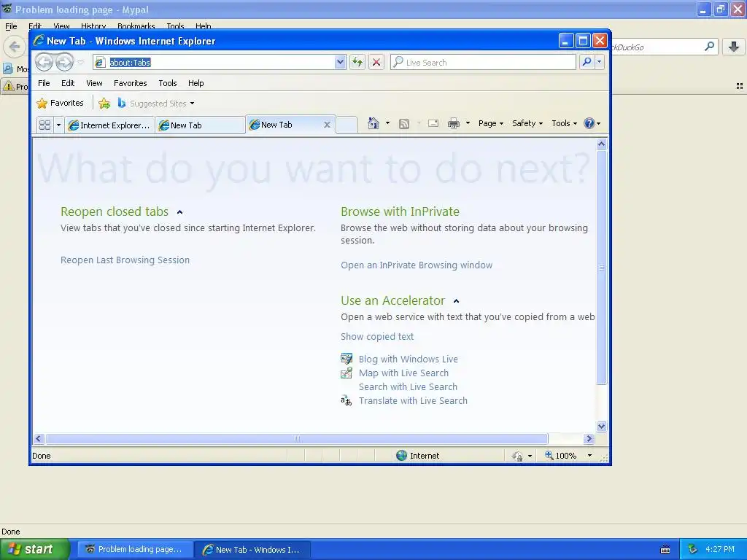
Task: Switch to Problem loading page taskbar item
Action: click(135, 550)
